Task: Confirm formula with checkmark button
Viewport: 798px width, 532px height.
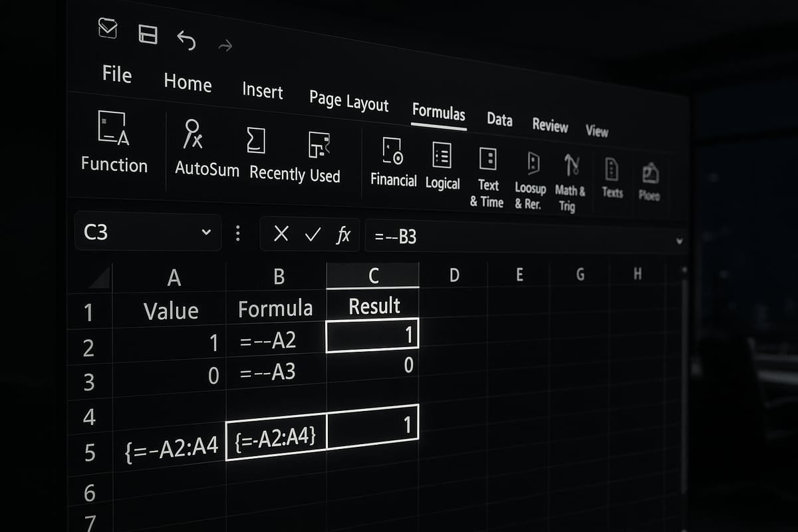Action: tap(312, 234)
